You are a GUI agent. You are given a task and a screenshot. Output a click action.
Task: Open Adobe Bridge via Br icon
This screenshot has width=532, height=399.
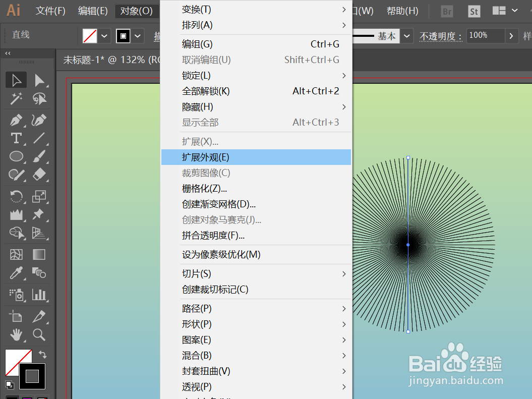(x=447, y=12)
